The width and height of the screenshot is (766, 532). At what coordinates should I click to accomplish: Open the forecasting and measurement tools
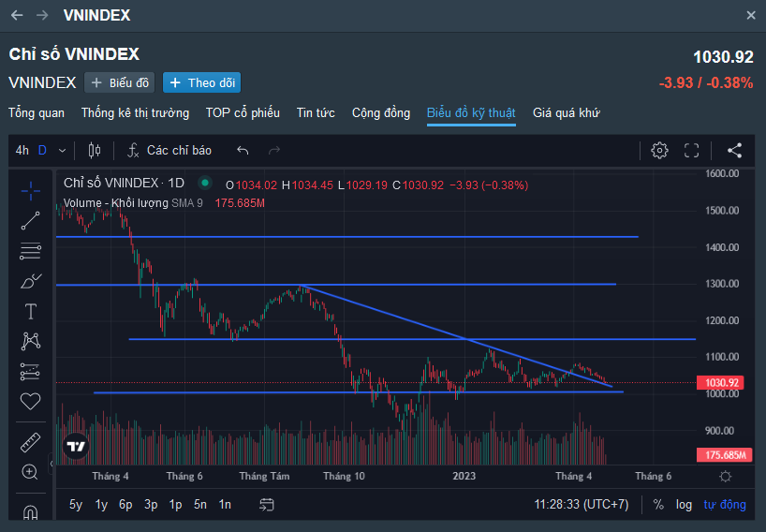pos(30,372)
